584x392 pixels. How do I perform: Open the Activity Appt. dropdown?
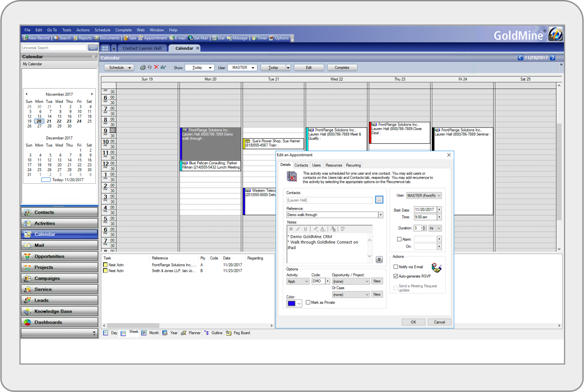coord(297,282)
